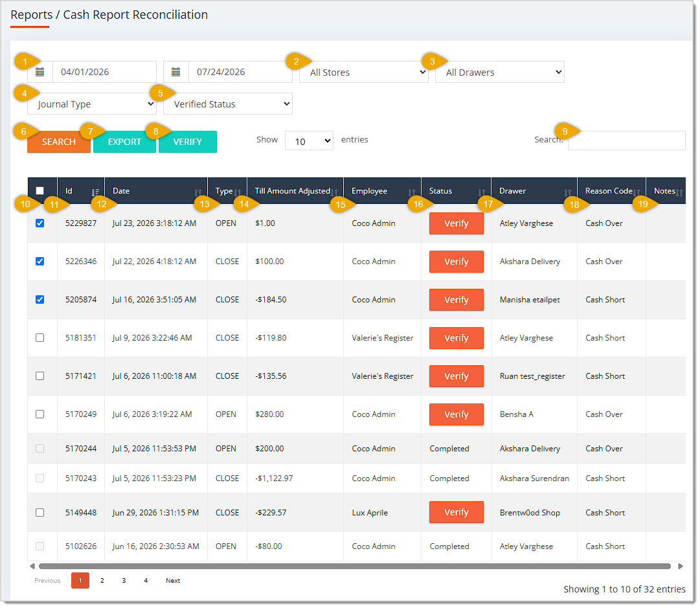Click the orange SEARCH button
The image size is (700, 608).
pyautogui.click(x=59, y=142)
